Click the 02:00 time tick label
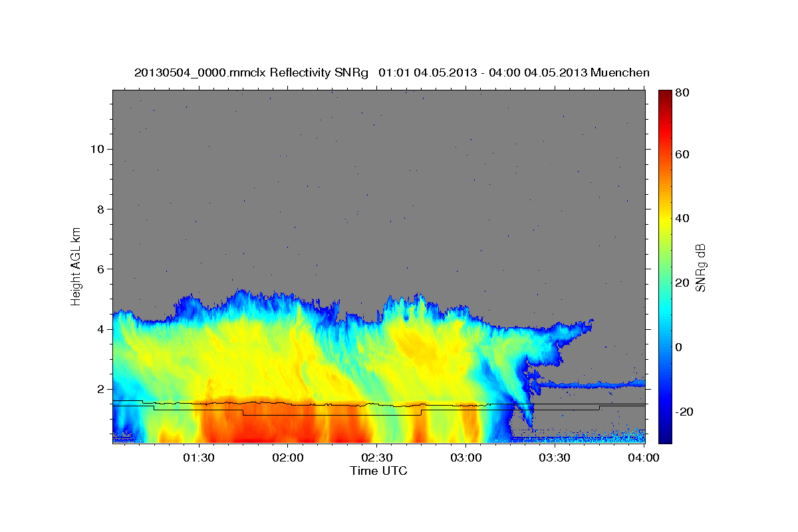Viewport: 798px width, 532px height. point(287,458)
